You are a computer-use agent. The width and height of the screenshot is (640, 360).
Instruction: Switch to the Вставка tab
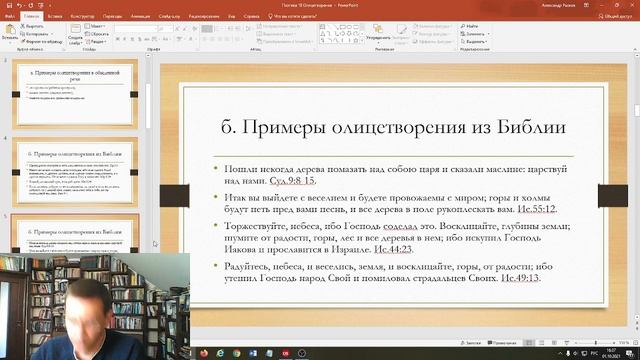click(x=55, y=16)
